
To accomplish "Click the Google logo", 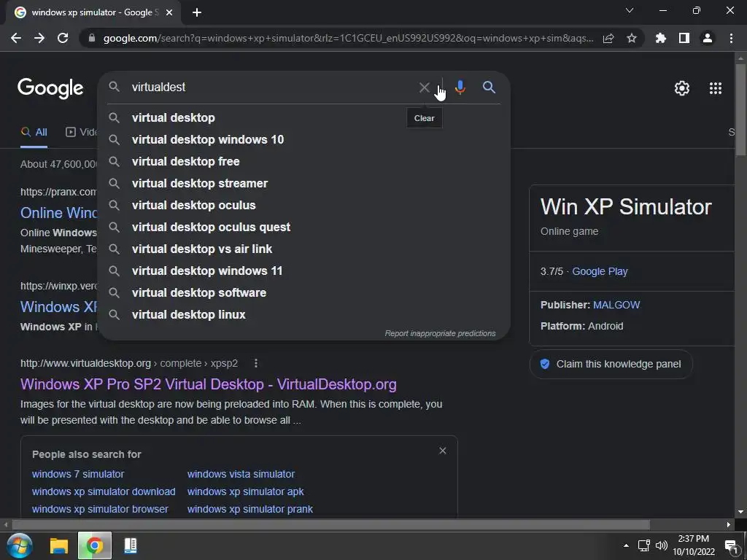I will tap(50, 88).
